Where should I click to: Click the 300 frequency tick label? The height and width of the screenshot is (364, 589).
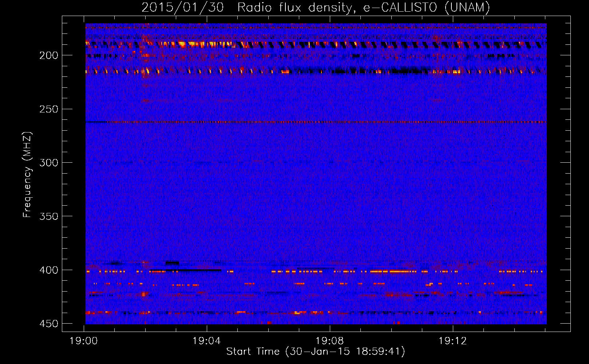49,163
